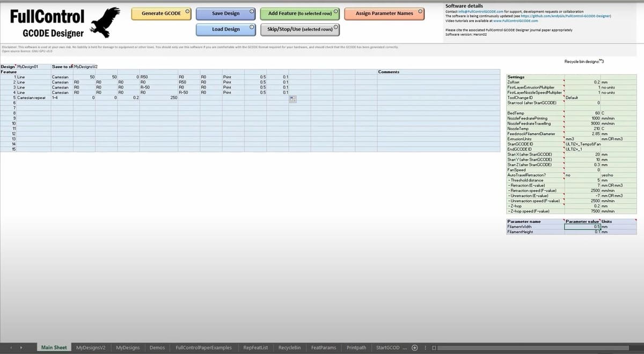Add a new sheet with the plus icon
This screenshot has height=354, width=644.
(x=415, y=348)
